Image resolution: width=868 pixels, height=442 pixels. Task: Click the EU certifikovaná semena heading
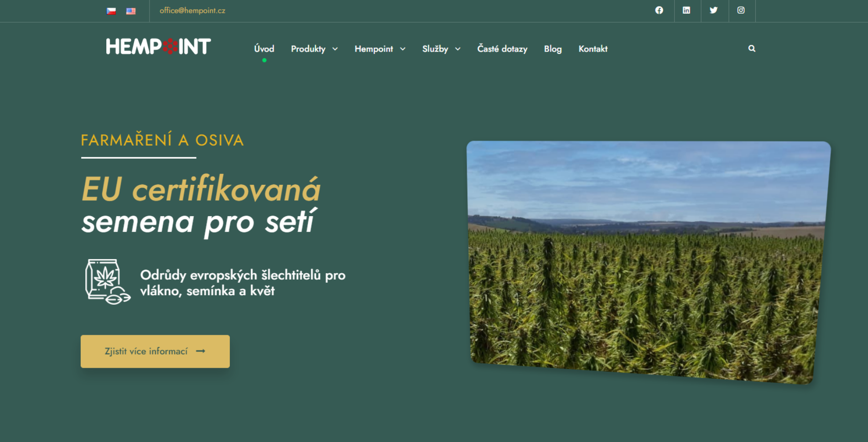click(x=201, y=205)
